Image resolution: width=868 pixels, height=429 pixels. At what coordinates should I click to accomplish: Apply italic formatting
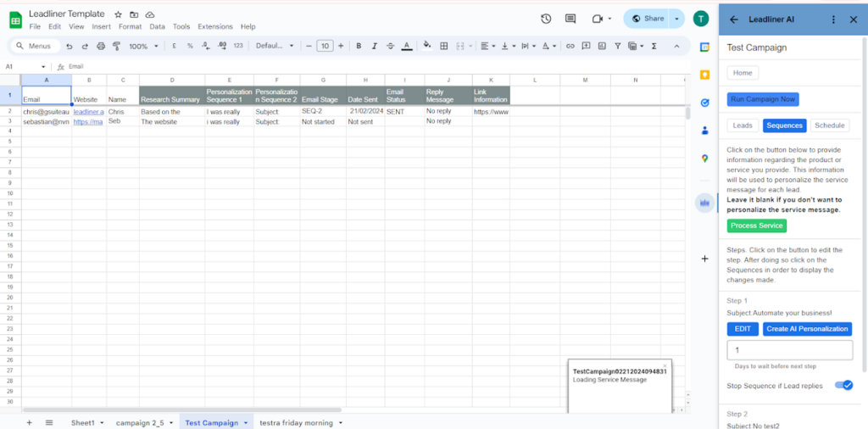click(374, 46)
